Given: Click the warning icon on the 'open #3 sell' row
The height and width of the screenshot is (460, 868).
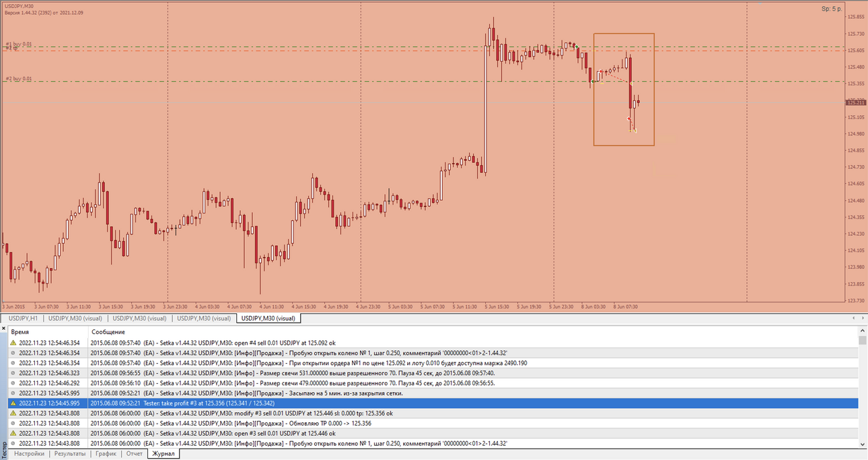Looking at the screenshot, I should 13,434.
